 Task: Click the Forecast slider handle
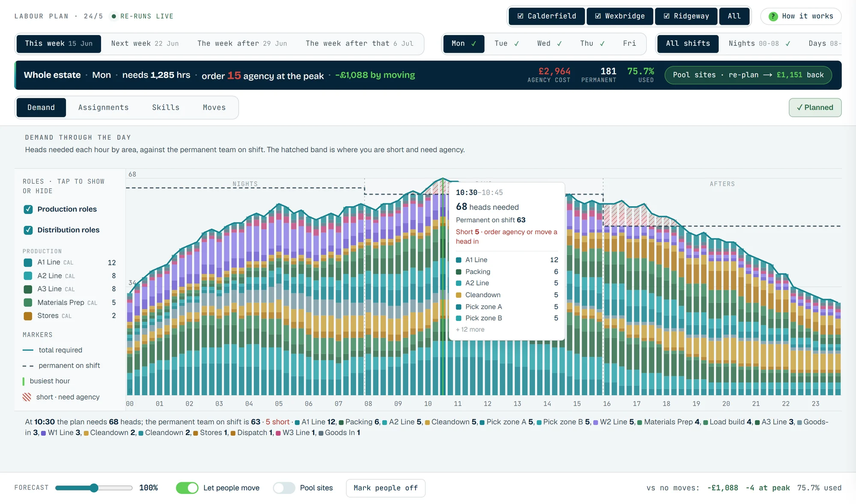coord(94,488)
